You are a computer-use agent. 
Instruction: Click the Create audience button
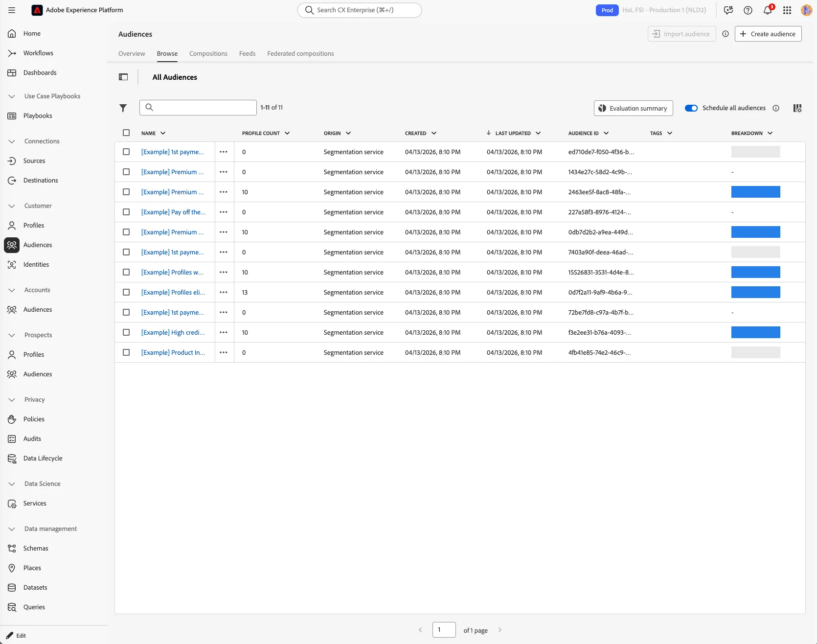pyautogui.click(x=768, y=34)
